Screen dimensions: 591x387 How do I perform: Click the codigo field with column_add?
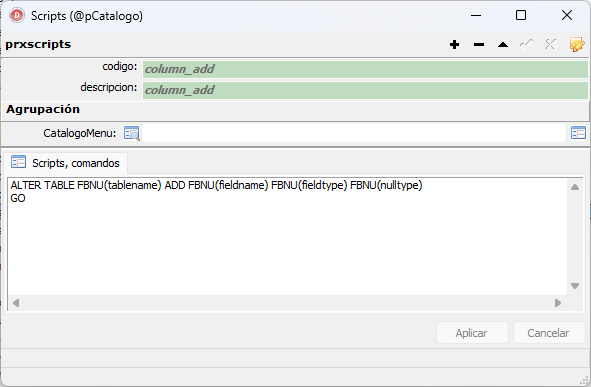point(365,69)
